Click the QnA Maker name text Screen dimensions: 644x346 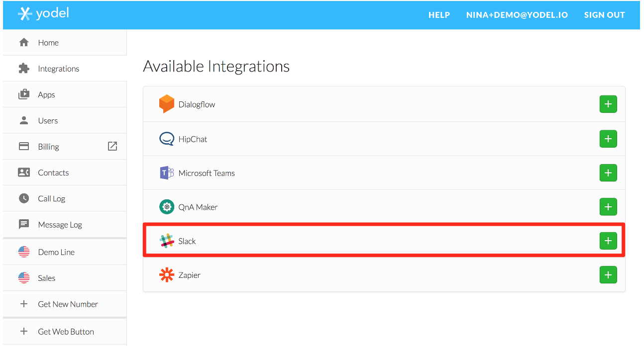[198, 207]
